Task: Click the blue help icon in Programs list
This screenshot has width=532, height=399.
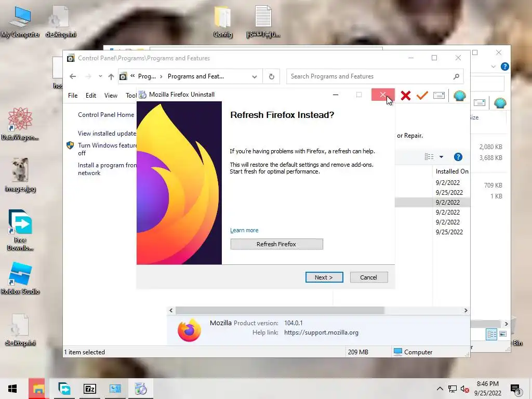Action: [x=458, y=157]
